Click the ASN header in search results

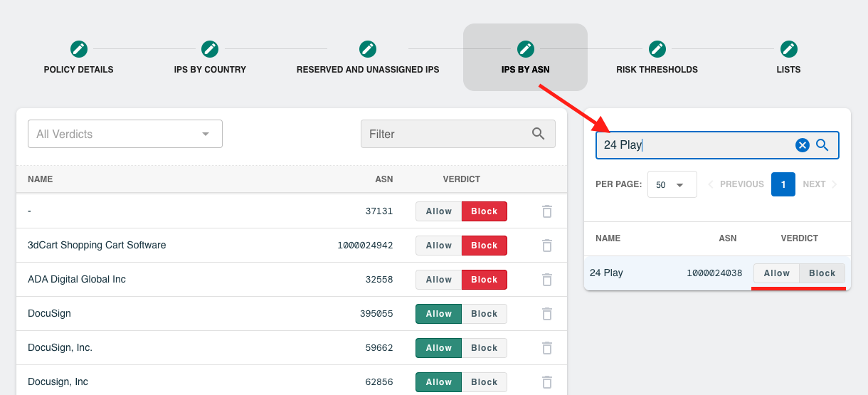(728, 238)
